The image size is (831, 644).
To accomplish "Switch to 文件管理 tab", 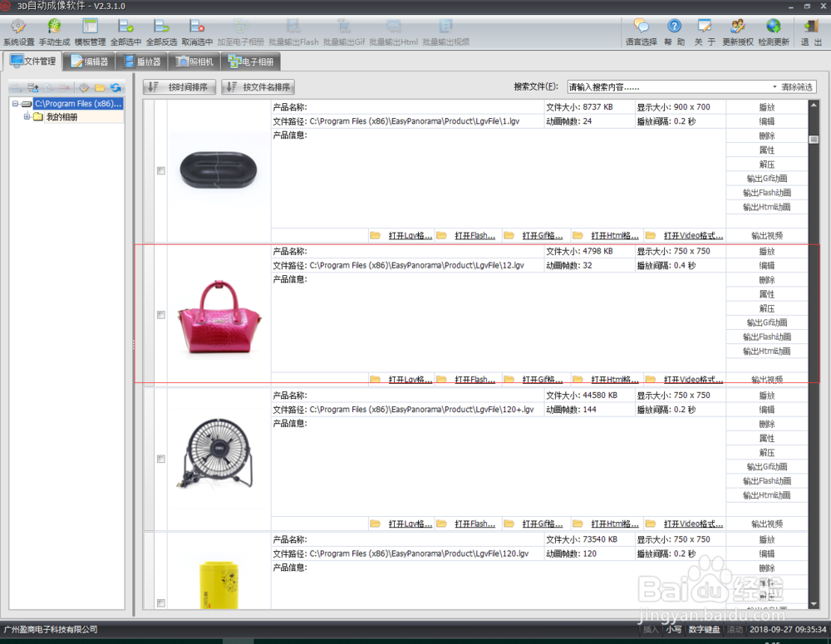I will click(x=33, y=61).
